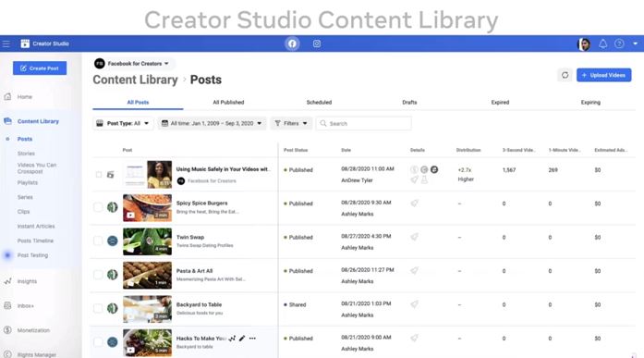Click boost icon for Pasta & Art All
Screen dimensions: 644x358
pos(415,270)
